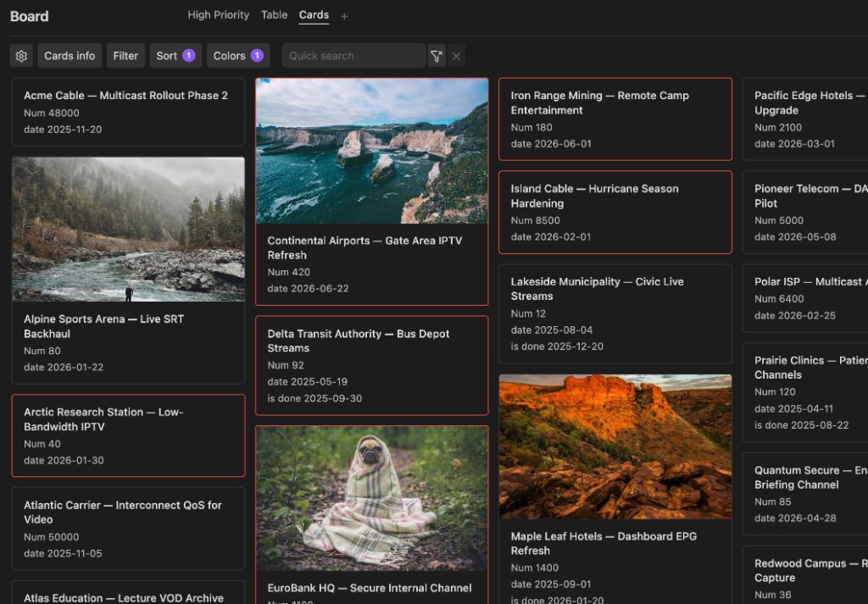Switch to the Table tab
The width and height of the screenshot is (868, 604).
click(x=274, y=15)
